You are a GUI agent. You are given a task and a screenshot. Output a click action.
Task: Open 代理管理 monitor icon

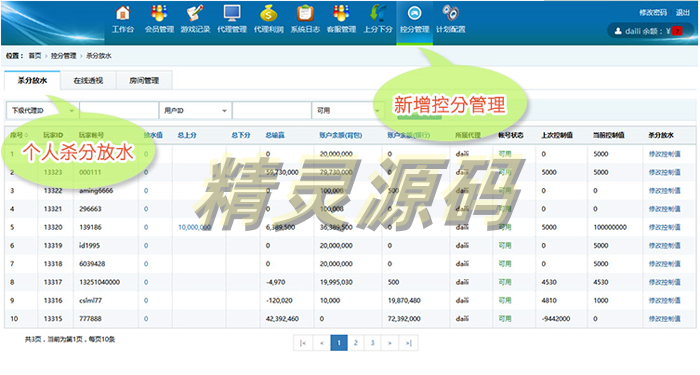(x=232, y=13)
